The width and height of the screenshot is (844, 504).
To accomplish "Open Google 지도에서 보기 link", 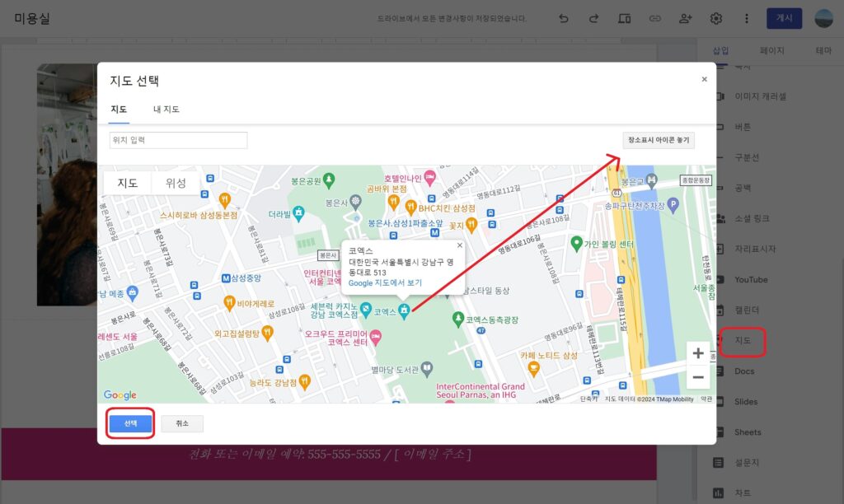I will click(x=385, y=283).
